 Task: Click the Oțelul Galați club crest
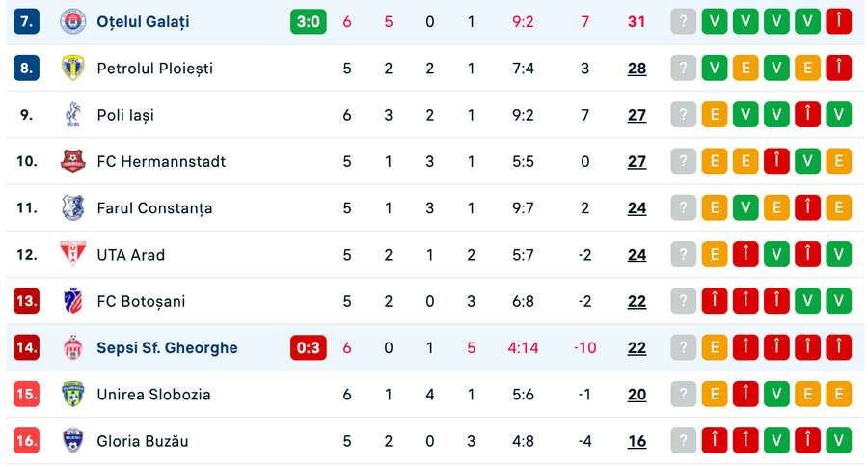tap(72, 21)
